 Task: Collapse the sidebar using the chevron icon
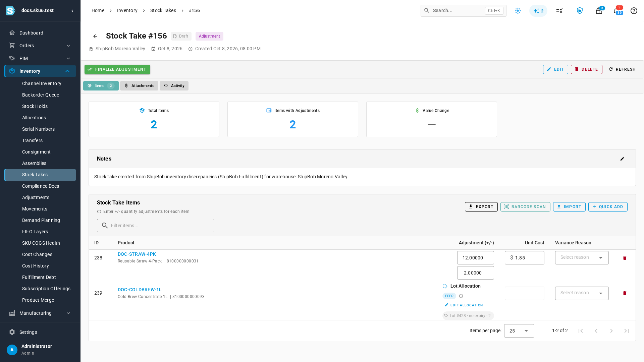[x=72, y=11]
